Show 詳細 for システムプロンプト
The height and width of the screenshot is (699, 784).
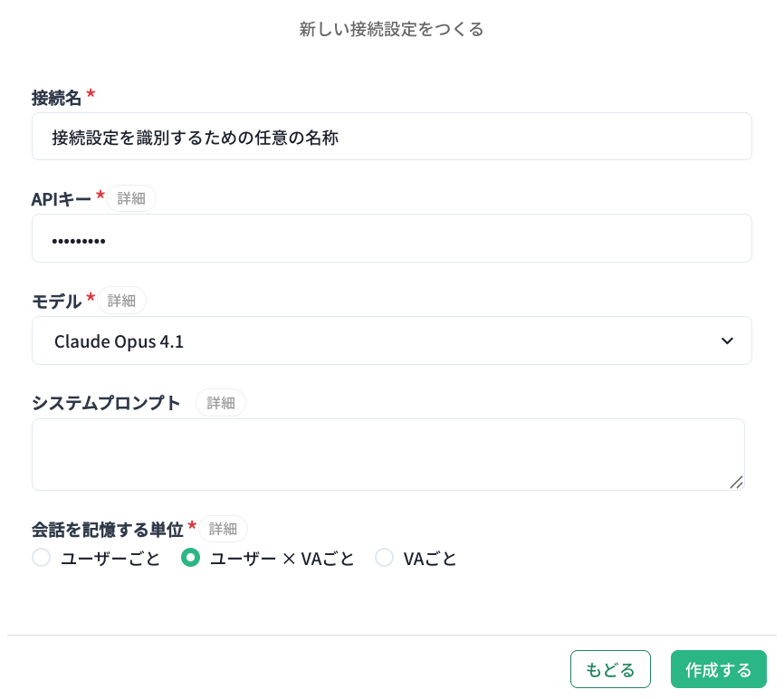221,403
